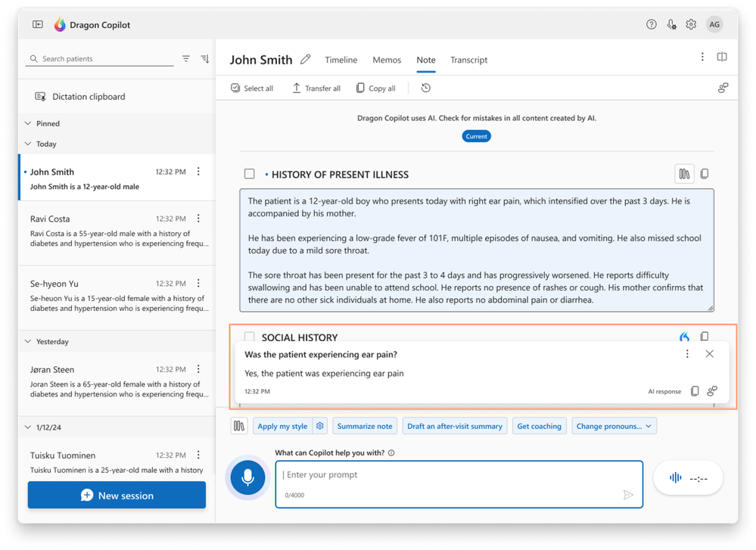Click the link icon on AI response card
Viewport: 756px width, 550px height.
[712, 391]
